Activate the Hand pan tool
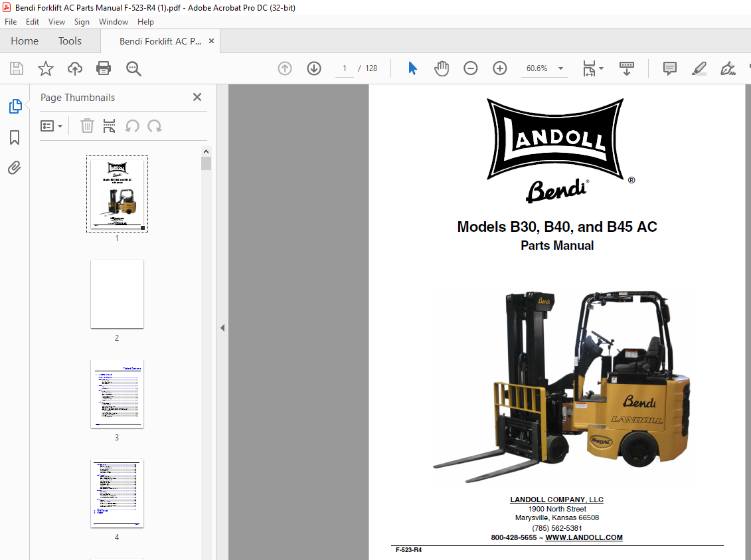The image size is (751, 560). point(441,68)
